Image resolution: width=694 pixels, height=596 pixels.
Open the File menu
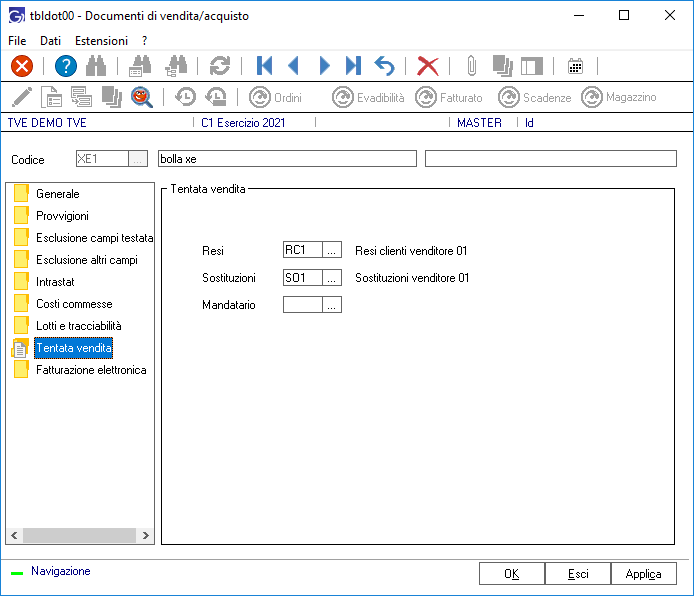17,41
